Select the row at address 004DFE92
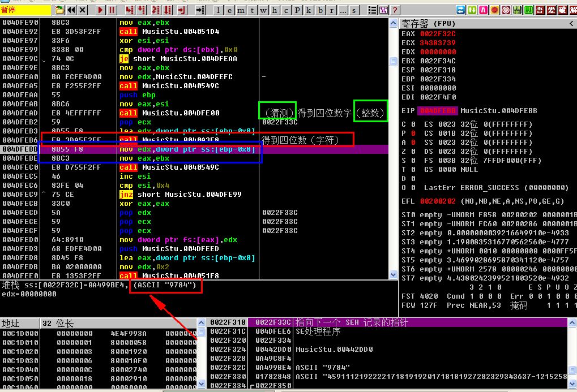Screen dimensions: 577x392 [x=194, y=32]
